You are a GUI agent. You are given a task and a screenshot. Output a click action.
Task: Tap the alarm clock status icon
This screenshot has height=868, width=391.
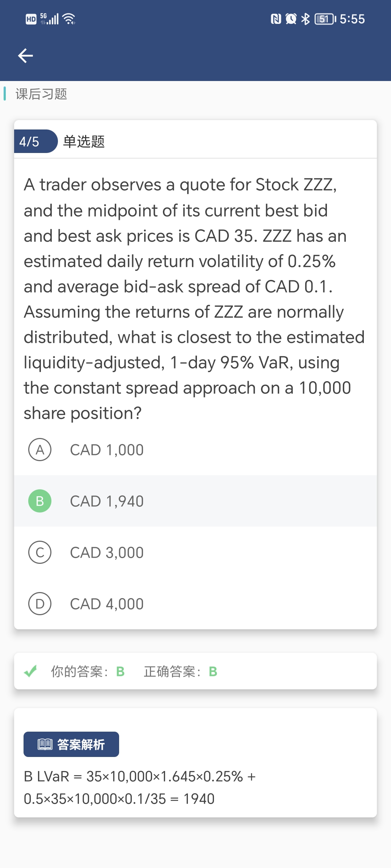[291, 19]
